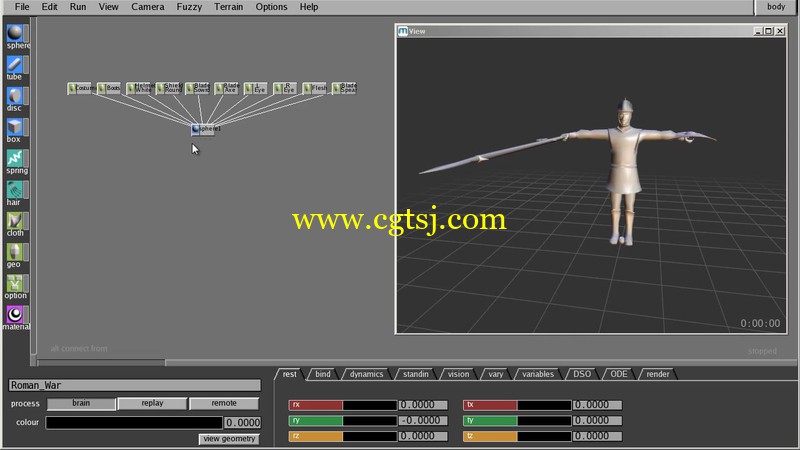Image resolution: width=800 pixels, height=450 pixels.
Task: Open the View menu
Action: (108, 7)
